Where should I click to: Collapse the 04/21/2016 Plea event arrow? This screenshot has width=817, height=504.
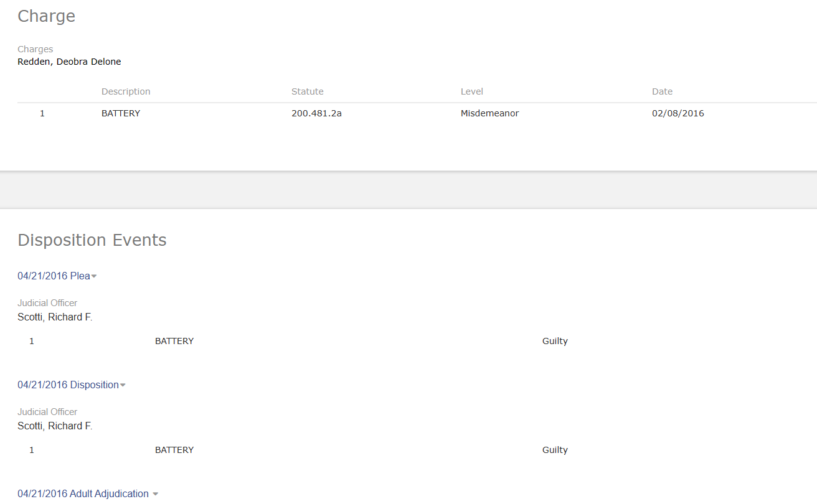(94, 276)
